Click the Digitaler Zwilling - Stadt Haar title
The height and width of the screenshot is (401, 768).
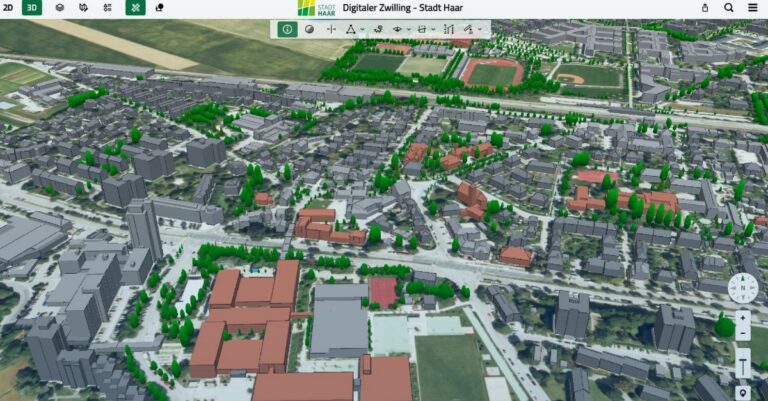[x=403, y=8]
